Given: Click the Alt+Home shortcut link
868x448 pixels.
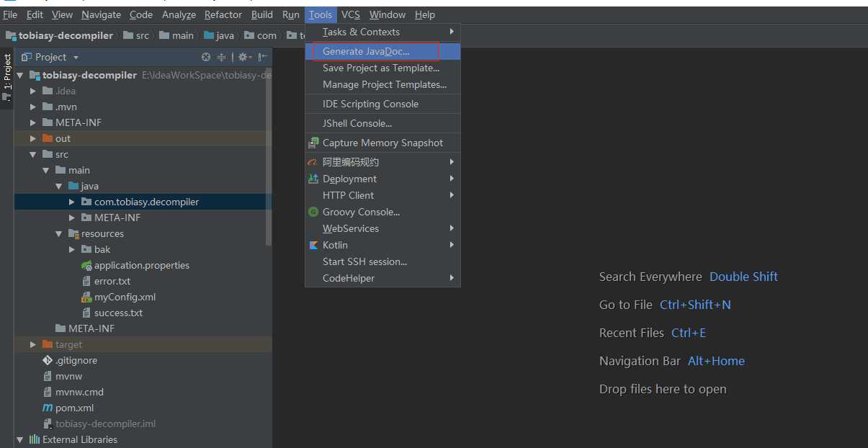Looking at the screenshot, I should click(x=716, y=361).
